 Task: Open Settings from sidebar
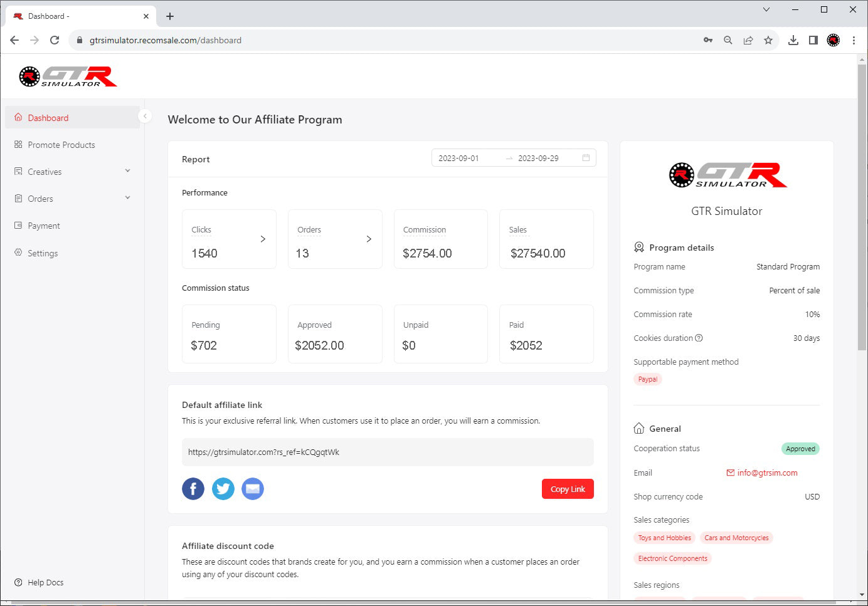click(43, 253)
